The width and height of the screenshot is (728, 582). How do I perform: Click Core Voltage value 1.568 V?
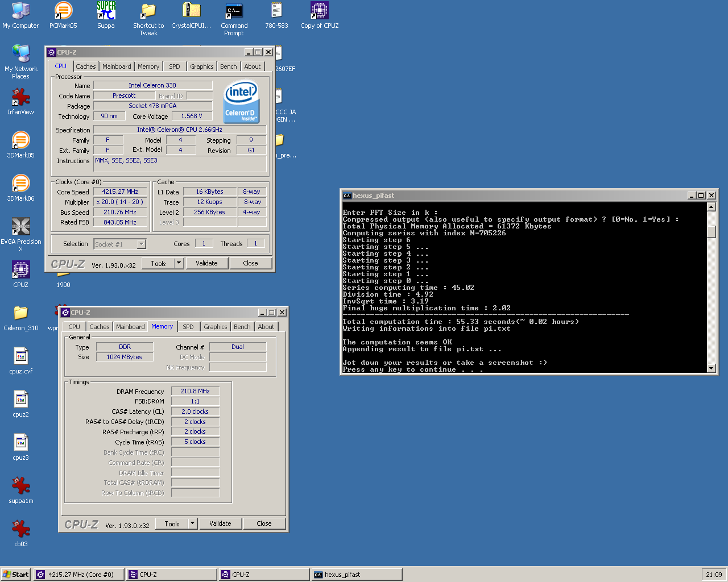192,116
